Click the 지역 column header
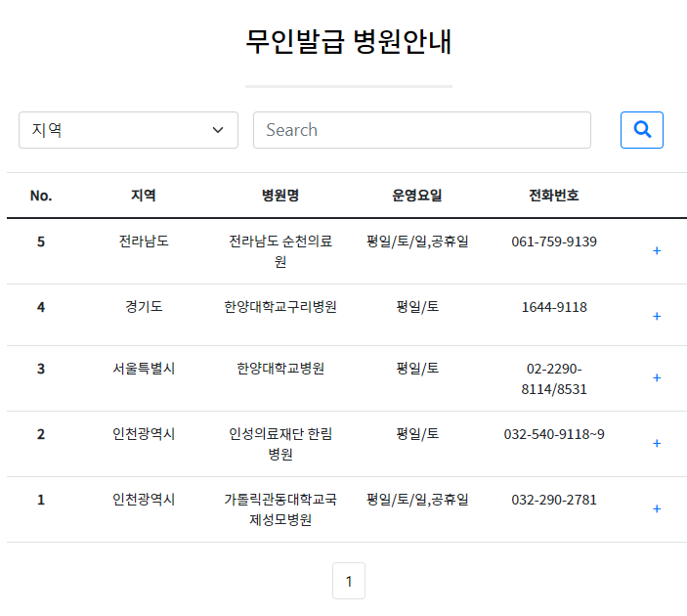Image resolution: width=687 pixels, height=616 pixels. tap(144, 196)
